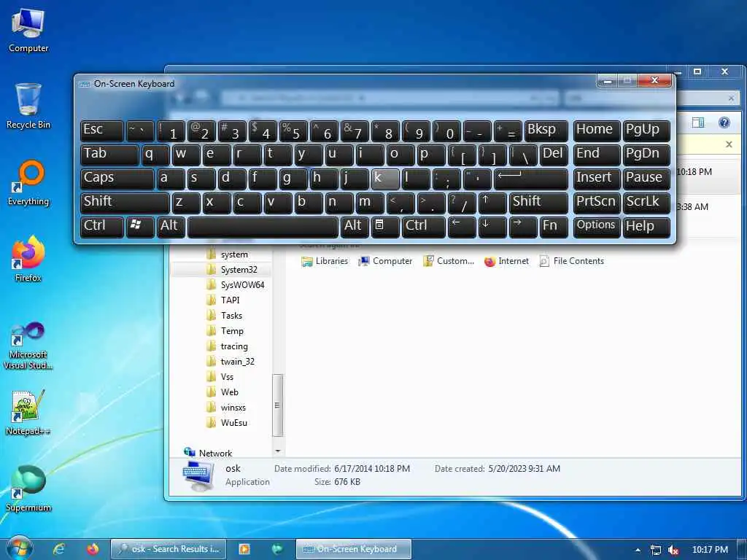
Task: Open Notepad++ desktop shortcut
Action: tap(28, 413)
